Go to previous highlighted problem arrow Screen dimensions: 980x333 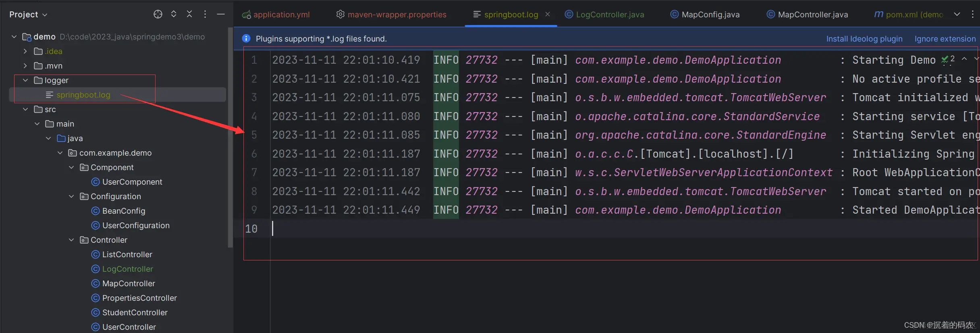tap(964, 59)
